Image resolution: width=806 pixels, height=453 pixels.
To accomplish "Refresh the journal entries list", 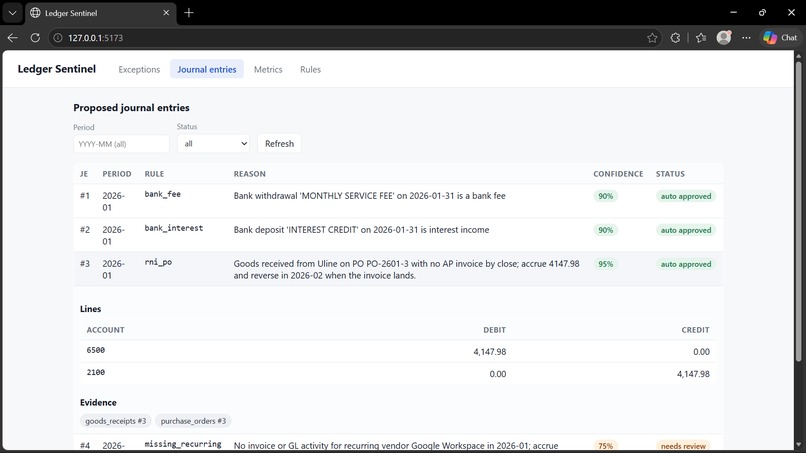I will (x=279, y=143).
